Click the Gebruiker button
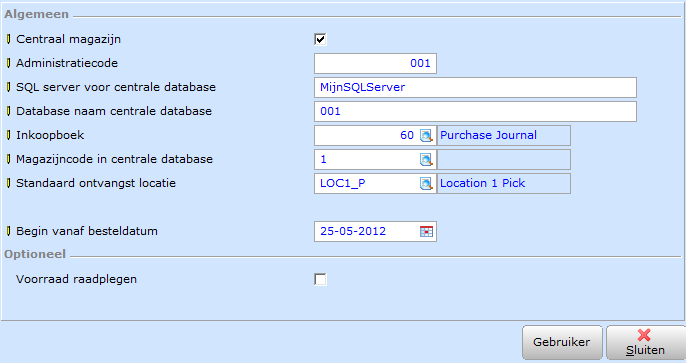 point(562,342)
